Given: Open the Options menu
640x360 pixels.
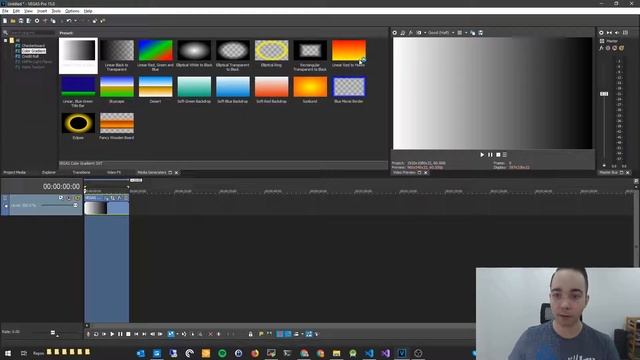Looking at the screenshot, I should [x=72, y=11].
